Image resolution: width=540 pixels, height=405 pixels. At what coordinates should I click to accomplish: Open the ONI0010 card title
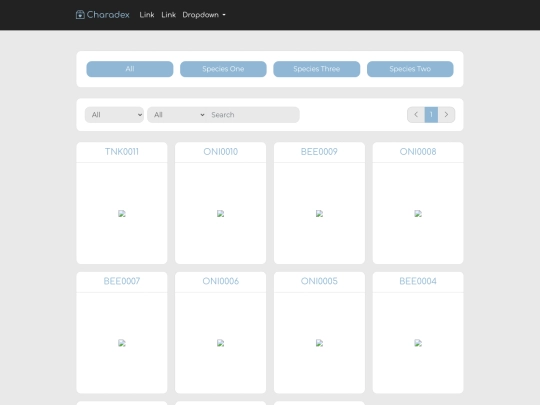click(220, 152)
